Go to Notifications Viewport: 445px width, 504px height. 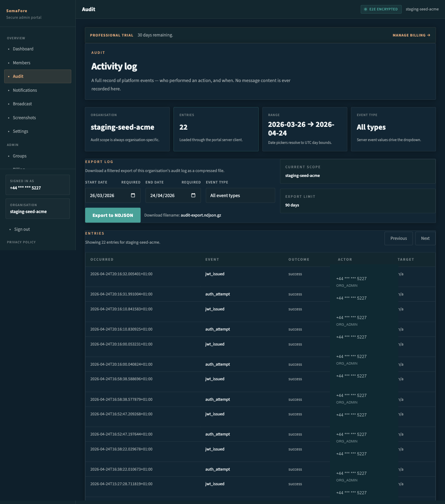point(25,90)
